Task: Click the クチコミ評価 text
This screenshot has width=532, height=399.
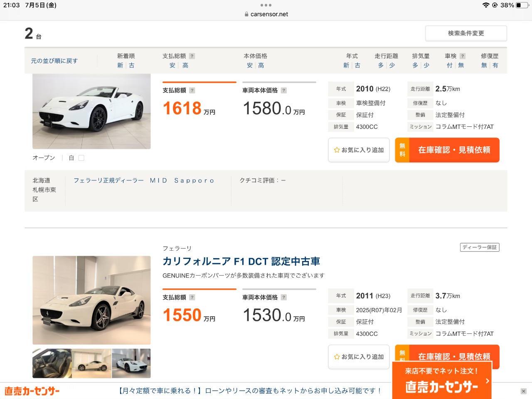Action: click(262, 180)
